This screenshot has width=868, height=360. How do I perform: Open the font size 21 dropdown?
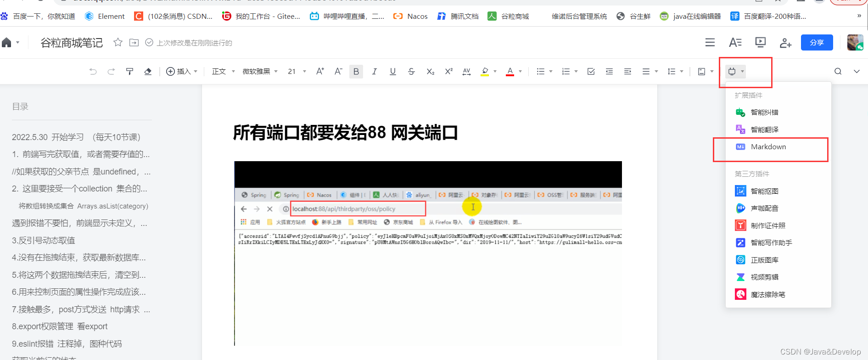pyautogui.click(x=297, y=71)
